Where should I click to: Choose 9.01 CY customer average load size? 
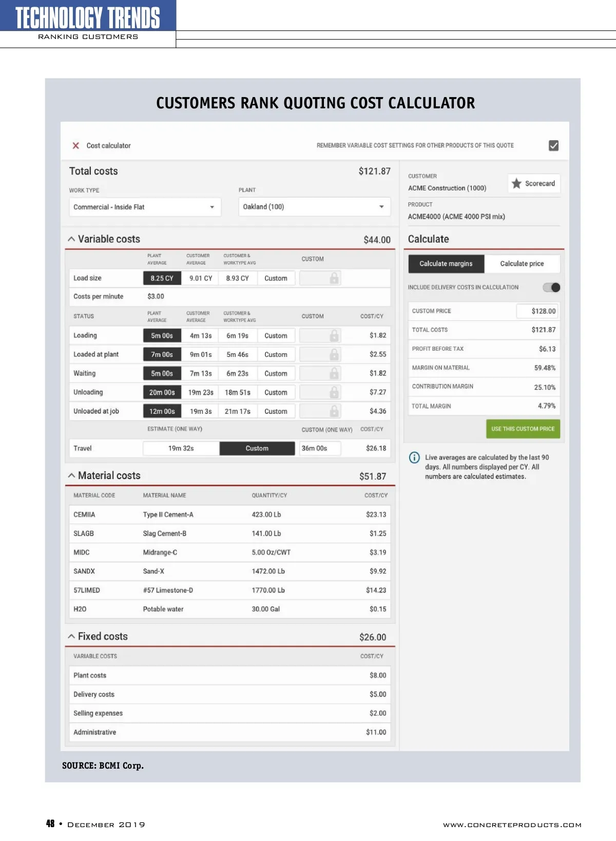[200, 278]
